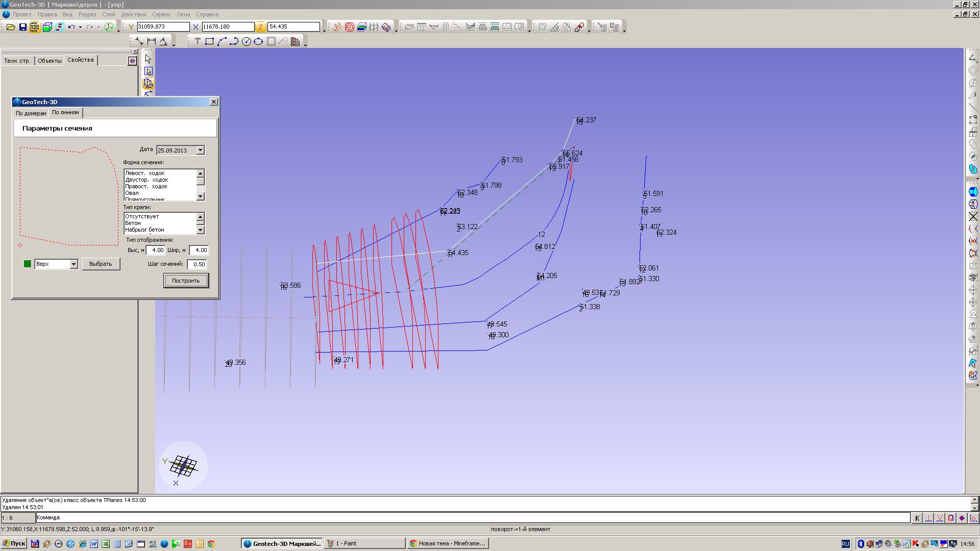
Task: Click the grid mesh icon in toolbar
Action: click(374, 27)
